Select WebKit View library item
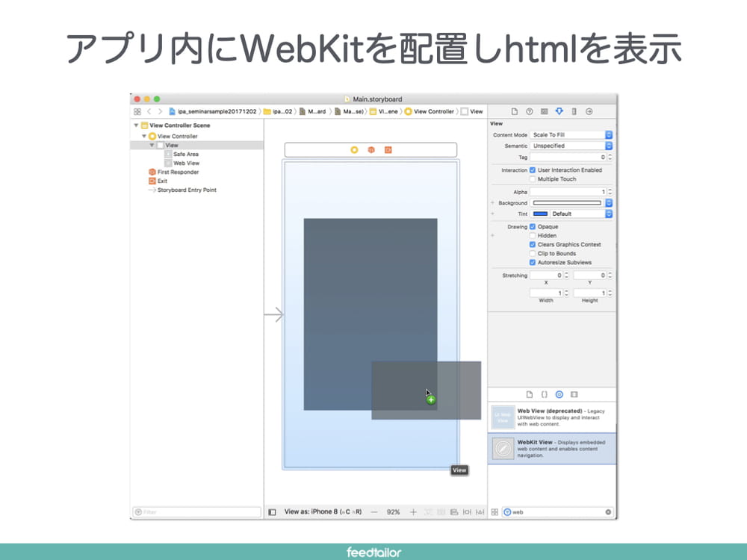Viewport: 747px width, 560px height. coord(552,449)
